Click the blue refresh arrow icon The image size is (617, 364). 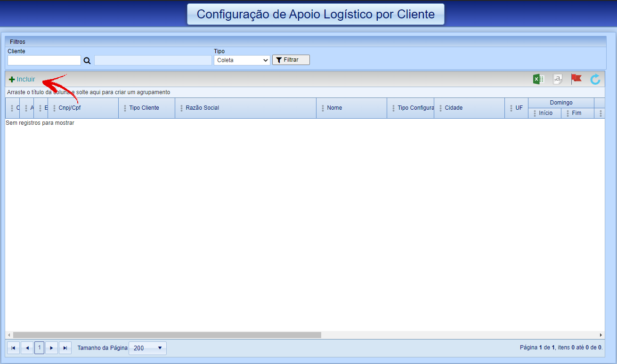[595, 79]
